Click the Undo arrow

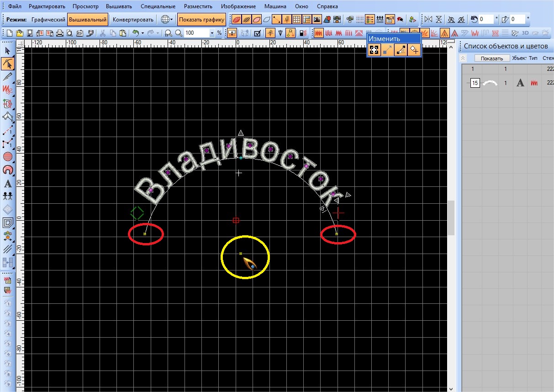tap(135, 33)
